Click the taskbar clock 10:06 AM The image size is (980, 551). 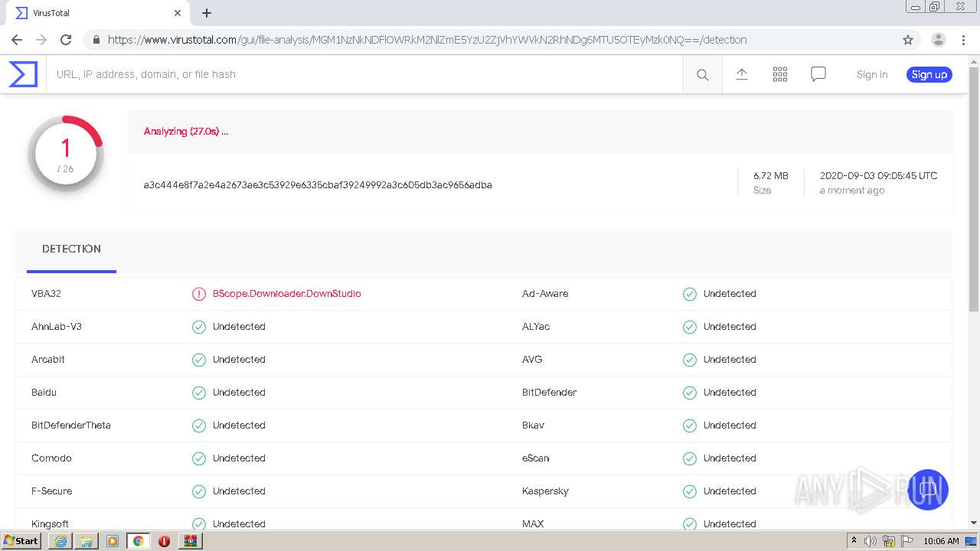(x=941, y=541)
